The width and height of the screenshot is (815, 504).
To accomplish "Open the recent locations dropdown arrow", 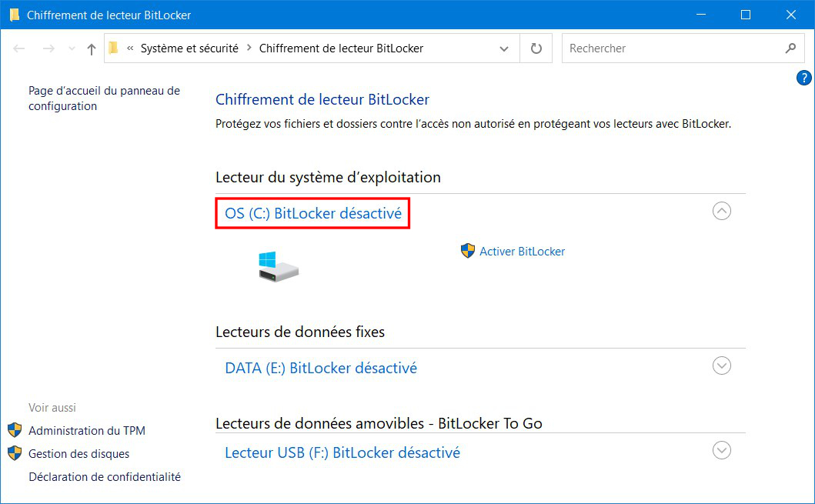I will [72, 48].
